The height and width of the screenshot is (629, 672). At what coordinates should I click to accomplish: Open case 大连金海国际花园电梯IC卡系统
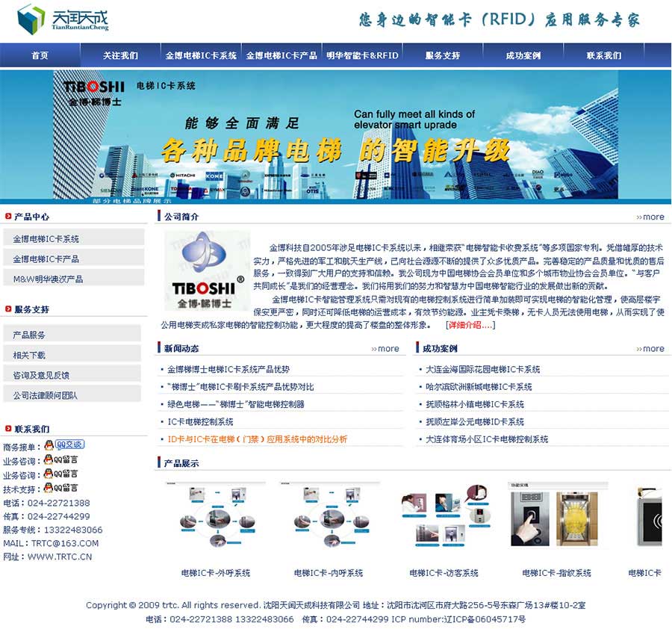click(482, 369)
